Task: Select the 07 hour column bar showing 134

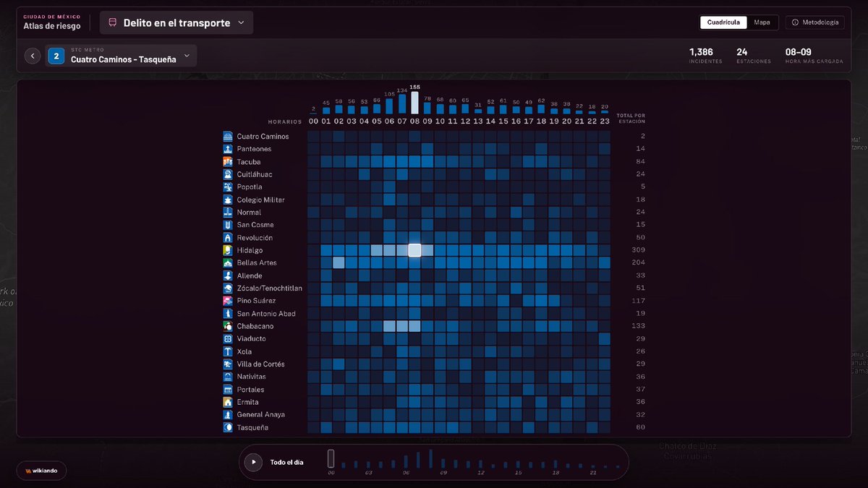Action: tap(402, 104)
